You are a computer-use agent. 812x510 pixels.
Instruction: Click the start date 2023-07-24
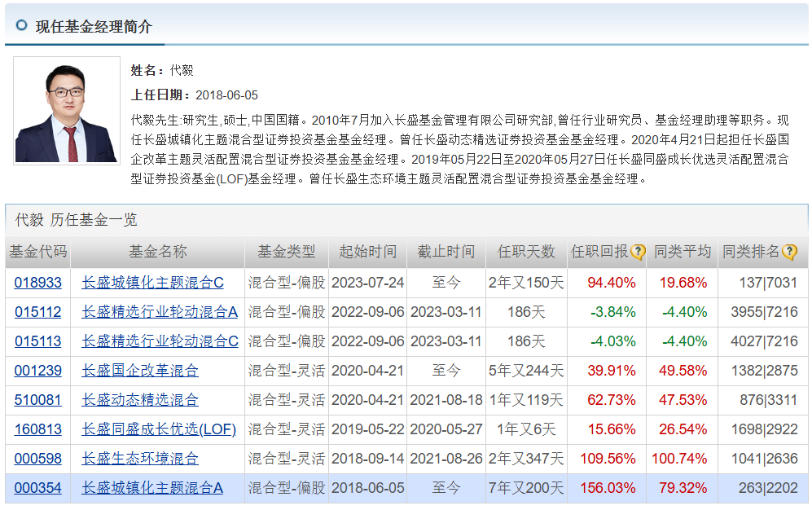click(367, 283)
